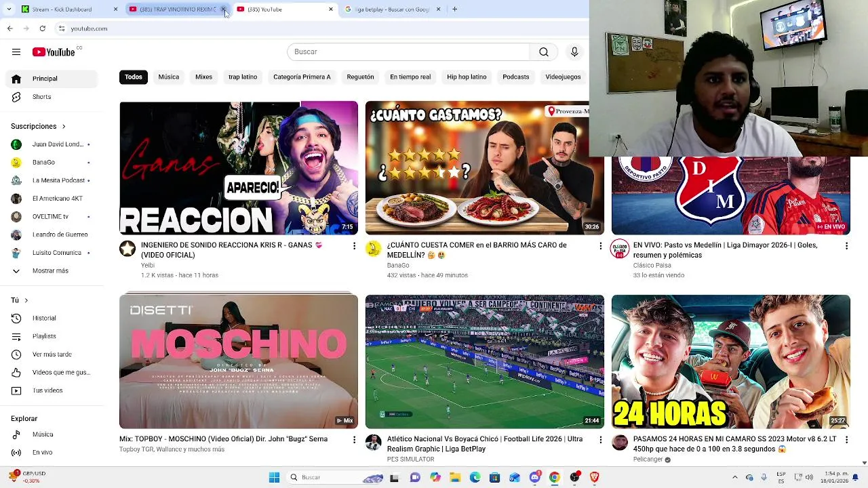The image size is (868, 488).
Task: Go back in browser
Action: (10, 28)
